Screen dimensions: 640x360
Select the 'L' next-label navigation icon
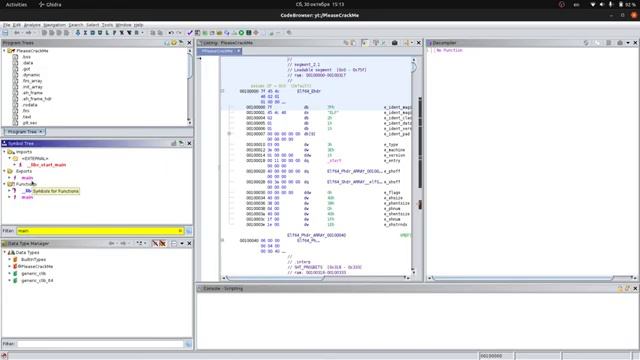(107, 33)
